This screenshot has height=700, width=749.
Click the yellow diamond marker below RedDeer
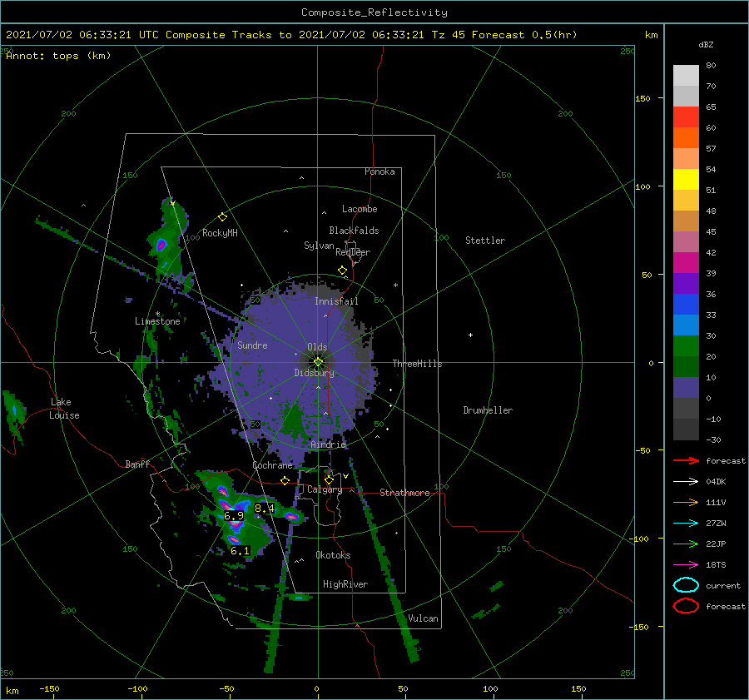[x=342, y=270]
